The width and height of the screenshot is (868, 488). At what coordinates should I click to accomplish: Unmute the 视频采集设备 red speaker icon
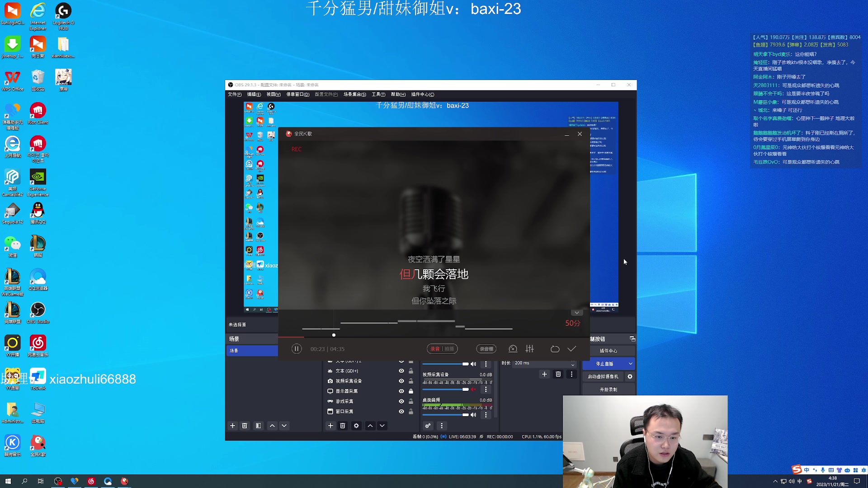click(473, 389)
